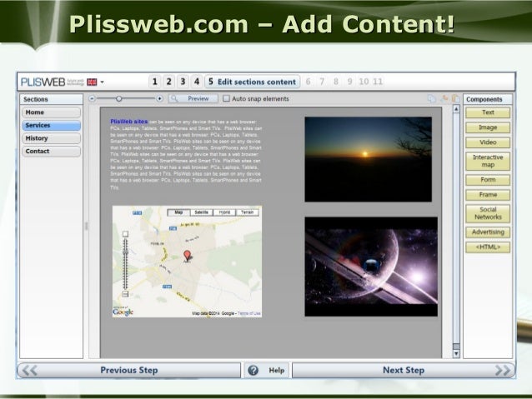Image resolution: width=532 pixels, height=399 pixels.
Task: Click canvas scrollbar up arrow
Action: click(x=456, y=109)
